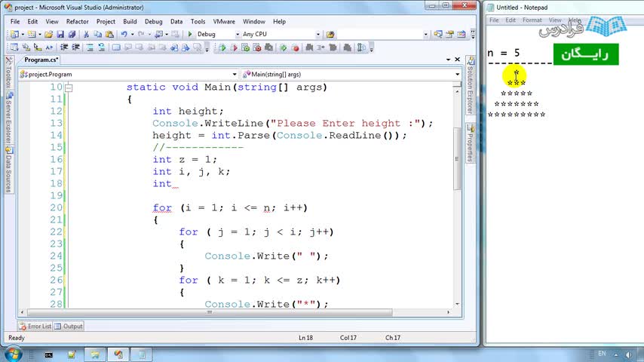Open the VMware menu
Image resolution: width=644 pixels, height=362 pixels.
tap(224, 21)
